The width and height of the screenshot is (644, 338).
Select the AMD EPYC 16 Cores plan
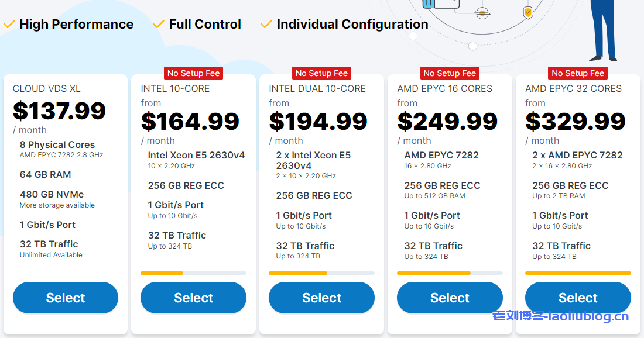click(450, 298)
